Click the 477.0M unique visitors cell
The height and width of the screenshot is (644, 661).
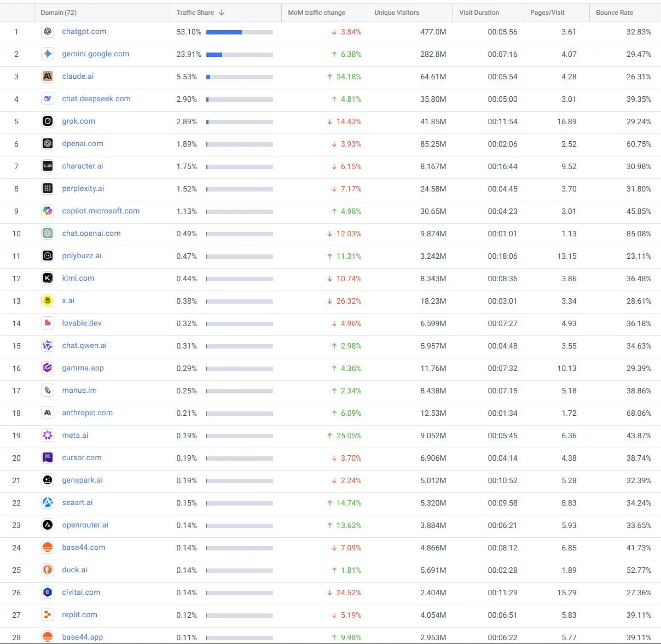click(x=433, y=32)
